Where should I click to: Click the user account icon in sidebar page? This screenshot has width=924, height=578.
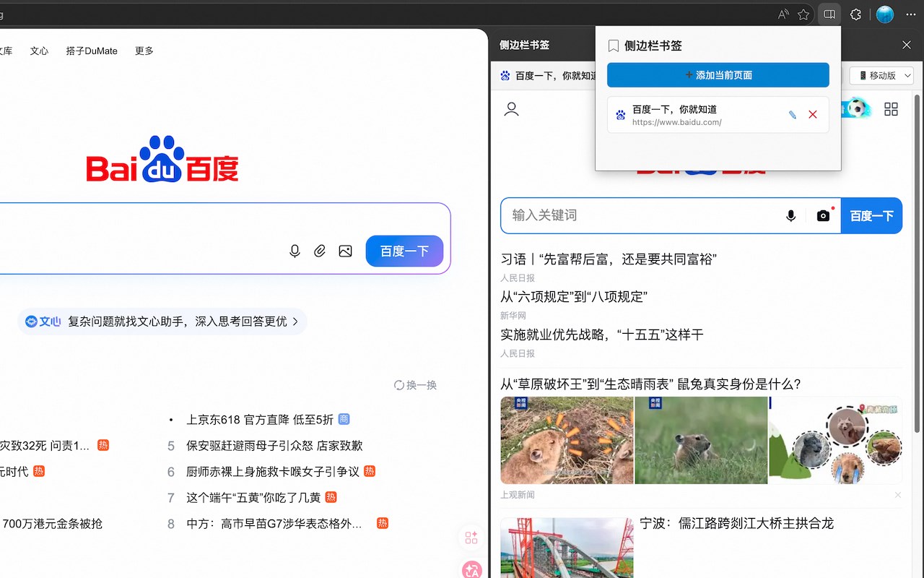pos(512,110)
